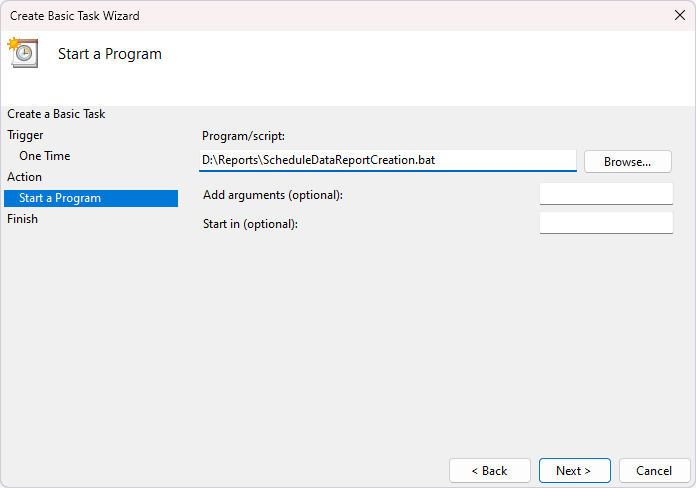This screenshot has width=696, height=488.
Task: Click the Add arguments (optional): label
Action: 273,195
